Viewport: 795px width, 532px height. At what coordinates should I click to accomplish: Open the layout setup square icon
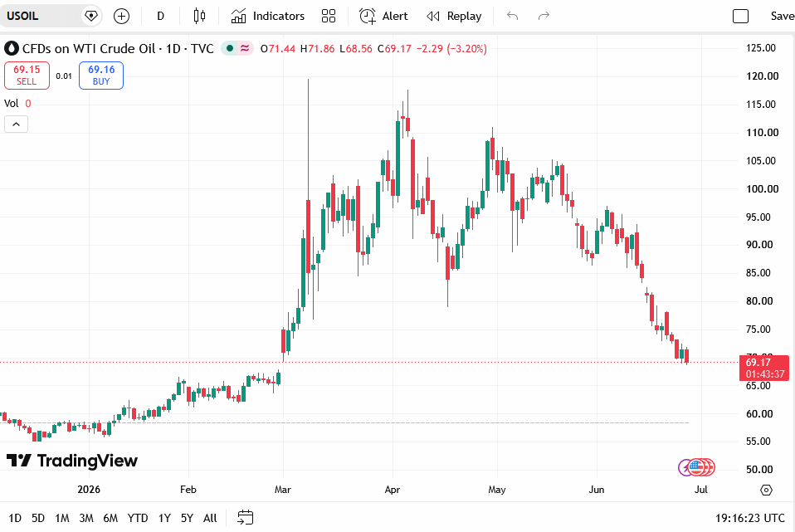point(741,17)
